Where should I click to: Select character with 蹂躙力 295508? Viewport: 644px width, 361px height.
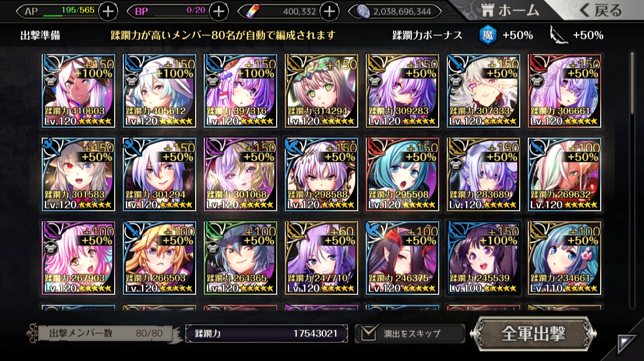(403, 174)
